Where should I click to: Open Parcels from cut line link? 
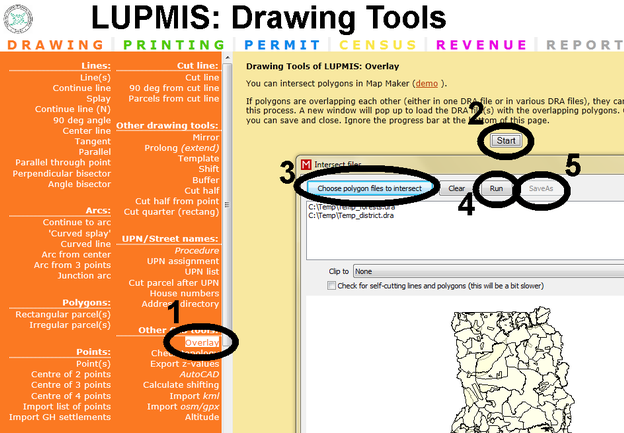[174, 99]
